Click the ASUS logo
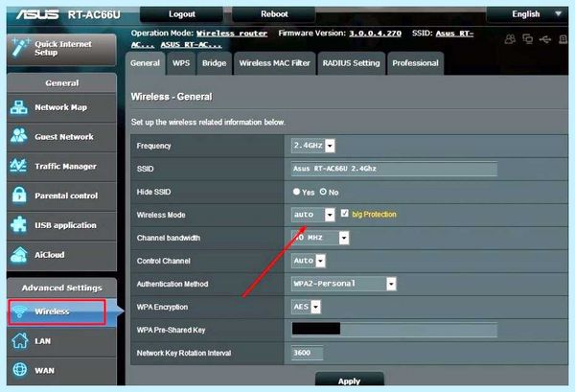The width and height of the screenshot is (575, 392). 37,14
